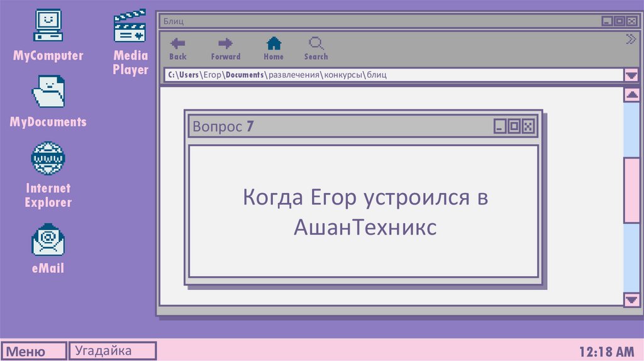Click the Блиц window title text

tap(174, 21)
